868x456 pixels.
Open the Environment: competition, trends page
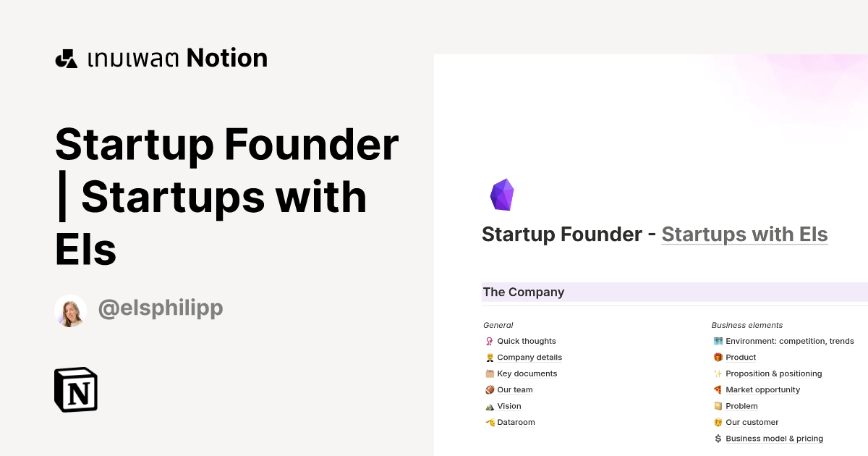pyautogui.click(x=791, y=341)
